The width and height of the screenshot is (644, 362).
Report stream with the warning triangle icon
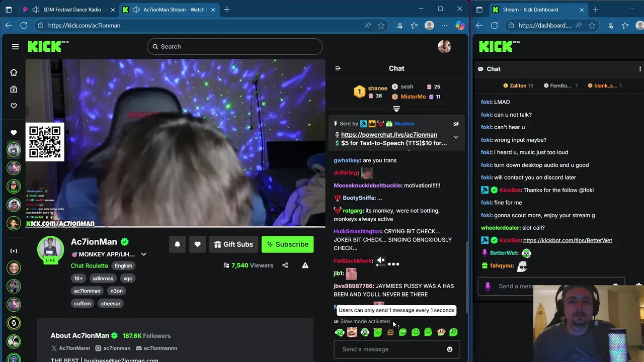click(x=305, y=265)
